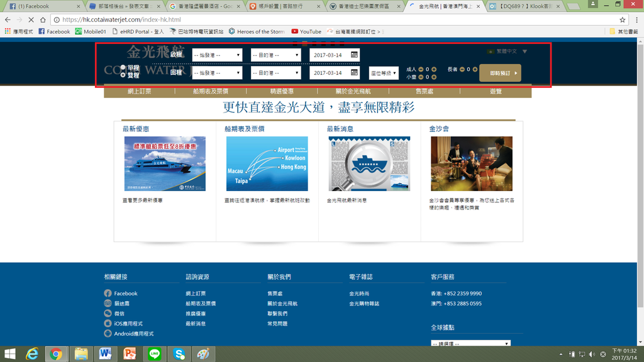Open return trip 目的港 dropdown
Image resolution: width=644 pixels, height=362 pixels.
click(x=275, y=73)
